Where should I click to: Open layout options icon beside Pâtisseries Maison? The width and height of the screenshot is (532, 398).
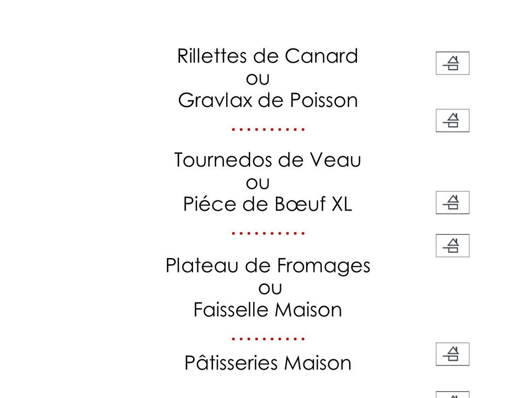point(452,354)
